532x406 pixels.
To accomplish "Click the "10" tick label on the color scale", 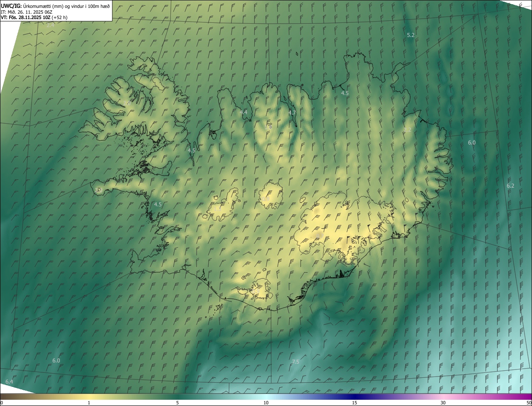I will coord(266,403).
